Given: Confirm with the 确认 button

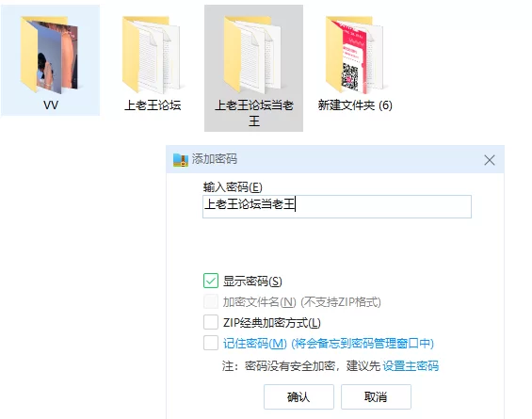Looking at the screenshot, I should pyautogui.click(x=298, y=396).
